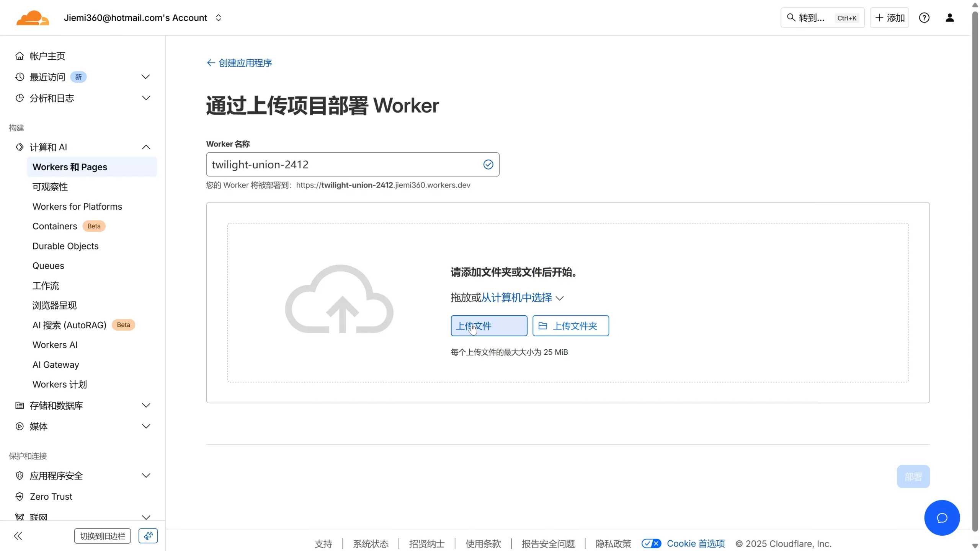Click the 帐户主页 home icon
This screenshot has width=980, height=551.
click(x=19, y=55)
